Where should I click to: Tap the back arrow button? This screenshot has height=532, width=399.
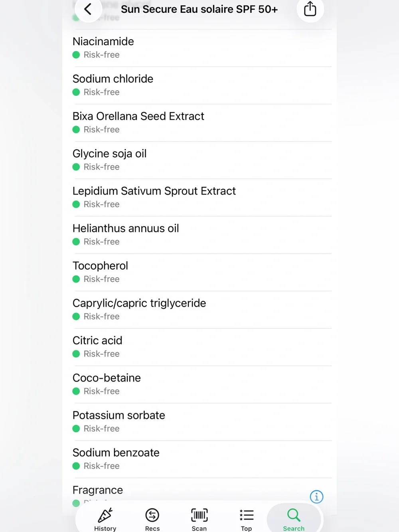[88, 9]
